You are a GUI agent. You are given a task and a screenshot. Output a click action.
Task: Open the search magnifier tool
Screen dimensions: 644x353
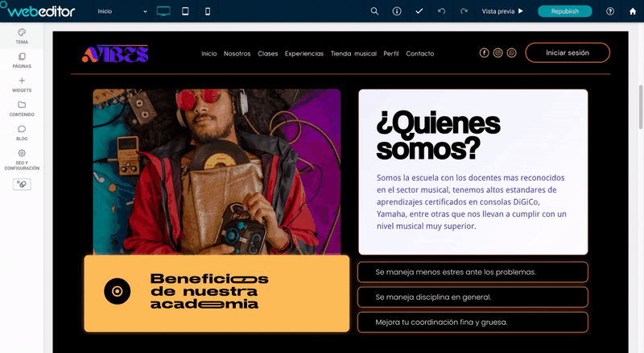tap(374, 11)
